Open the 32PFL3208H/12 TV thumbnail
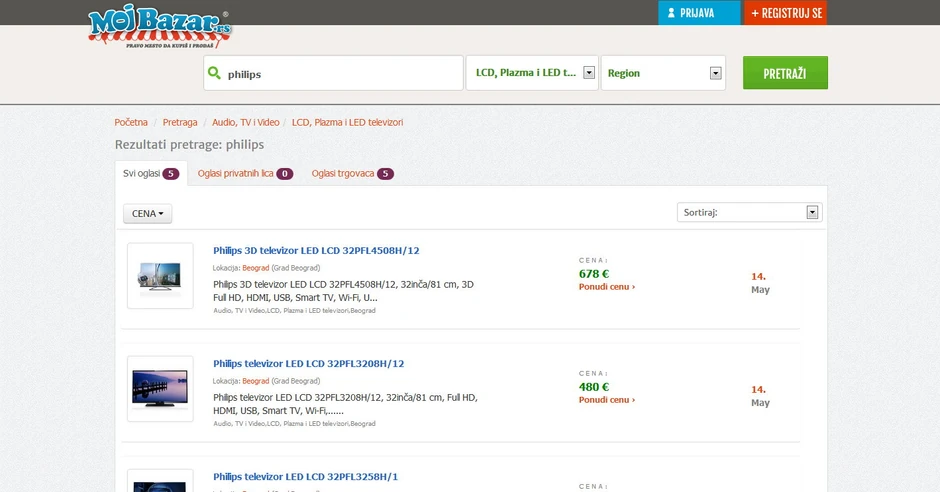Image resolution: width=940 pixels, height=492 pixels. pos(160,389)
